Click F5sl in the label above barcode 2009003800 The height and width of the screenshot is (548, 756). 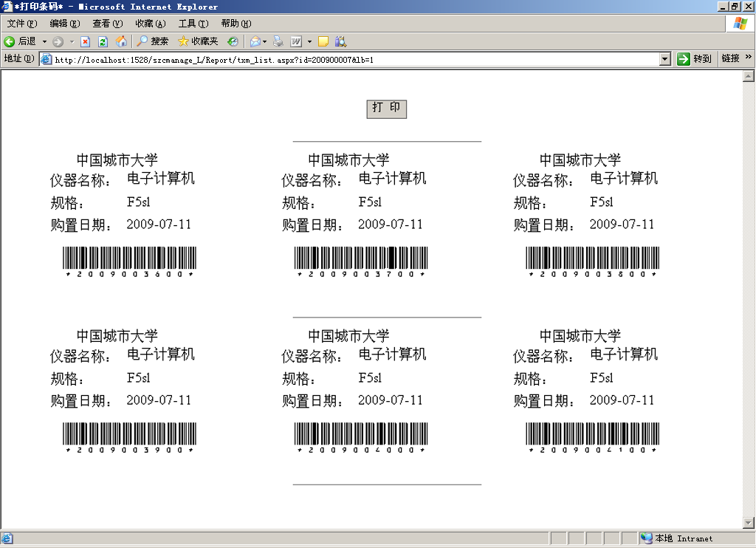(x=602, y=202)
